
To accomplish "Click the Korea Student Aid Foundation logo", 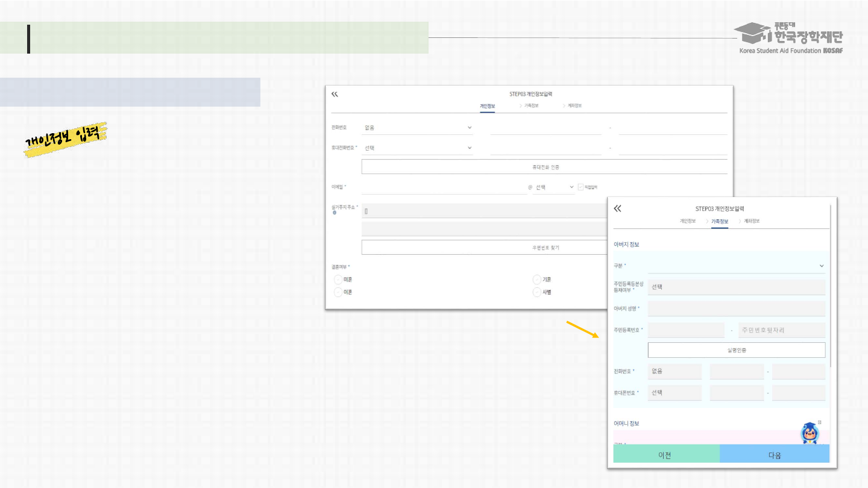I will click(790, 37).
